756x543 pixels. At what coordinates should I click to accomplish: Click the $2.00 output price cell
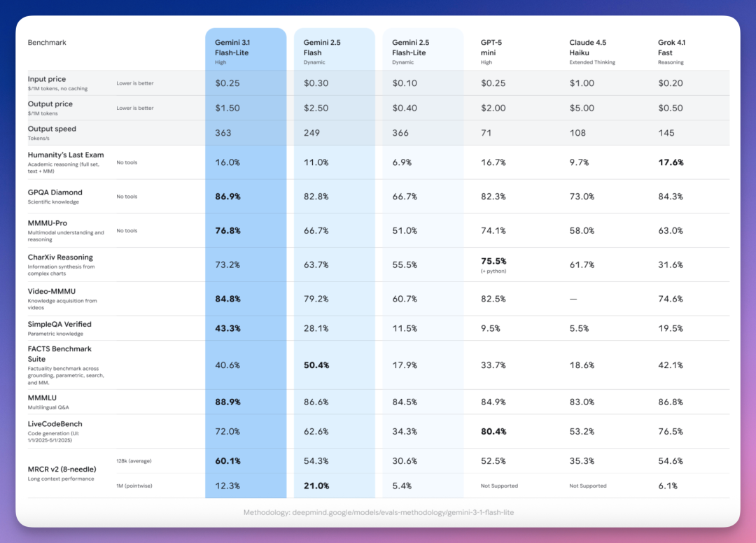pos(493,108)
